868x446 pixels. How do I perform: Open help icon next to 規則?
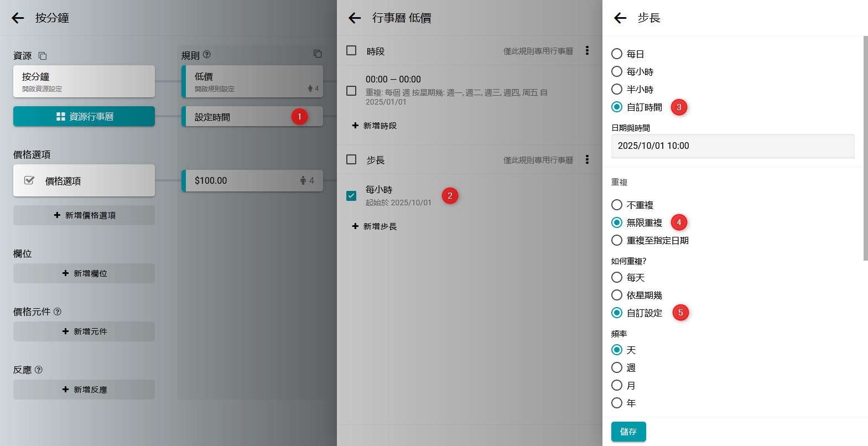207,55
